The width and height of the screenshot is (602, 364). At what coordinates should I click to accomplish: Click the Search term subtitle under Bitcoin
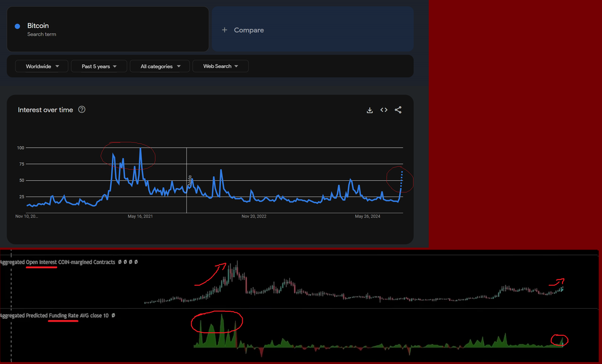[x=42, y=35]
